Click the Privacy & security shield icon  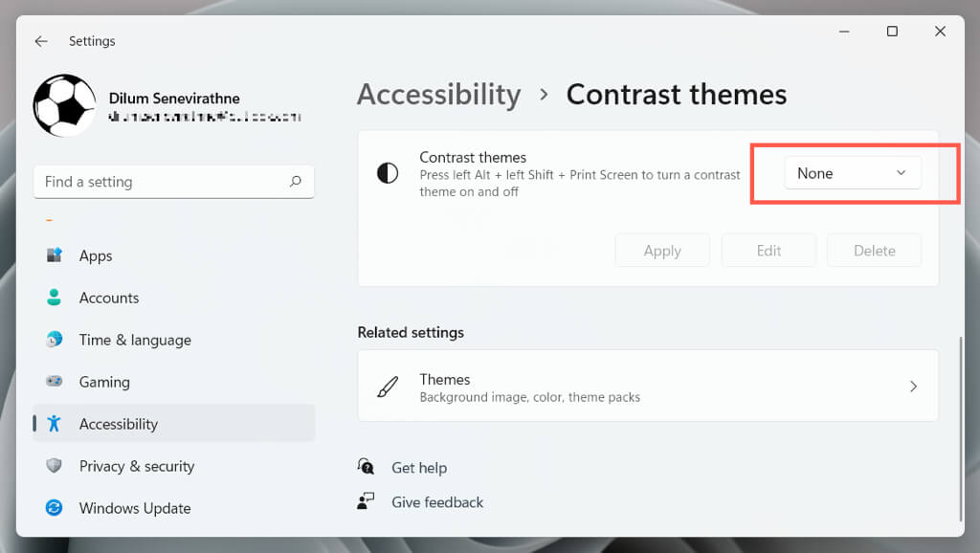pyautogui.click(x=55, y=466)
